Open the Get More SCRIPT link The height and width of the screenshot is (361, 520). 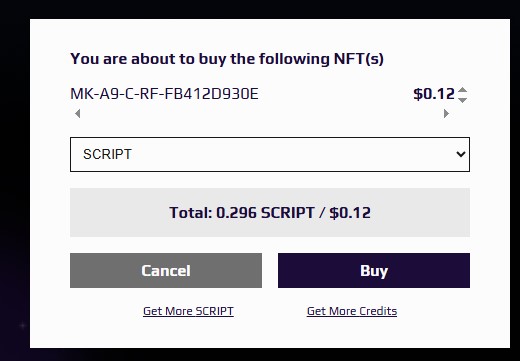(188, 311)
